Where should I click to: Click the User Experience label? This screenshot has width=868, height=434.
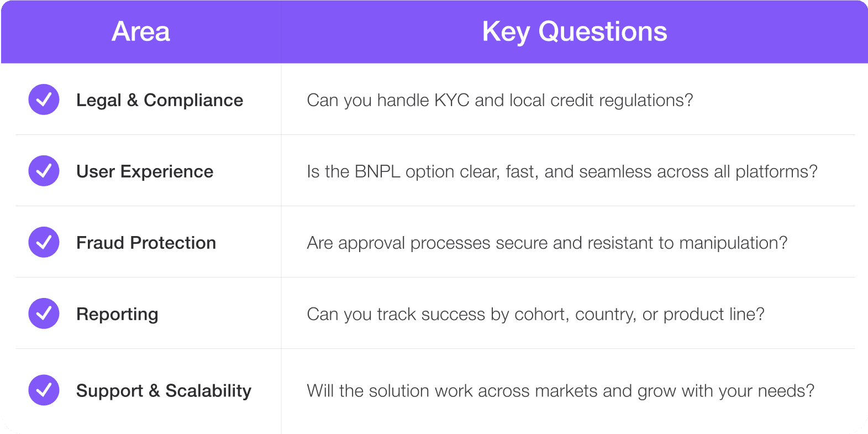145,171
